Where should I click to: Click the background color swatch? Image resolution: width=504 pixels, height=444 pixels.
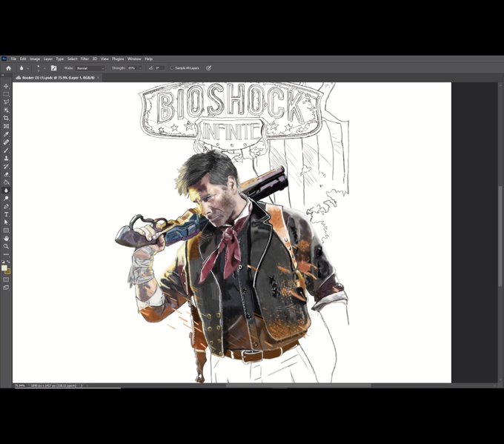pyautogui.click(x=8, y=272)
